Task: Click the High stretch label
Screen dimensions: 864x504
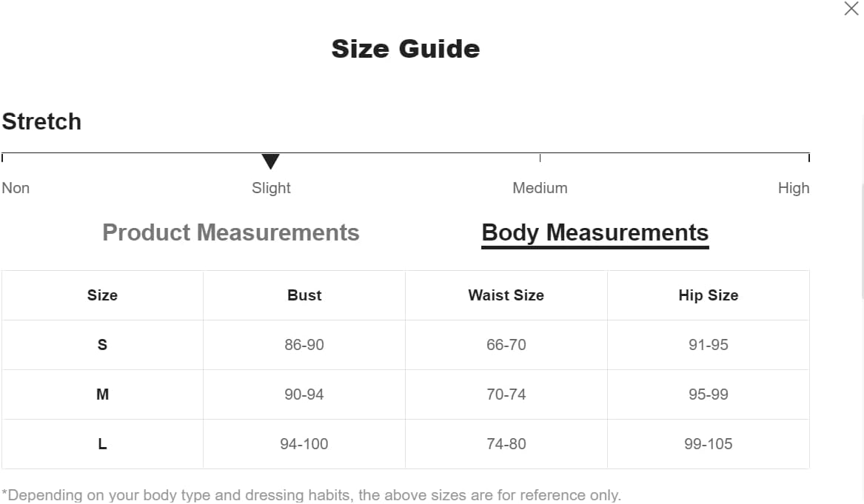Action: coord(794,188)
